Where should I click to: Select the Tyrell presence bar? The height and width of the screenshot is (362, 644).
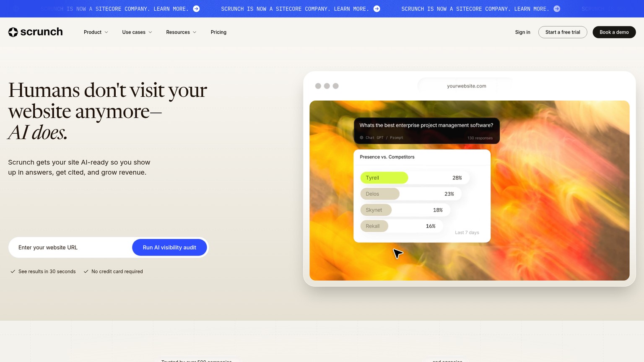415,178
